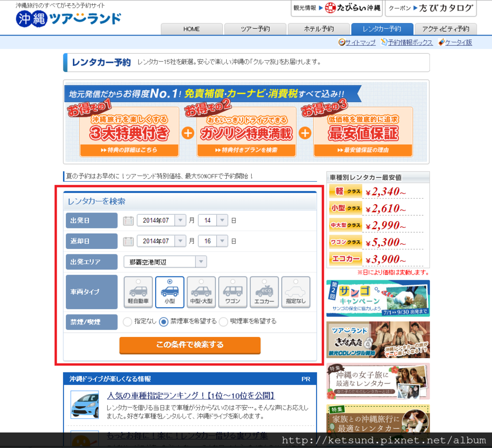
Task: Open the departure year-month dropdown showing 2014年07
Action: (161, 220)
